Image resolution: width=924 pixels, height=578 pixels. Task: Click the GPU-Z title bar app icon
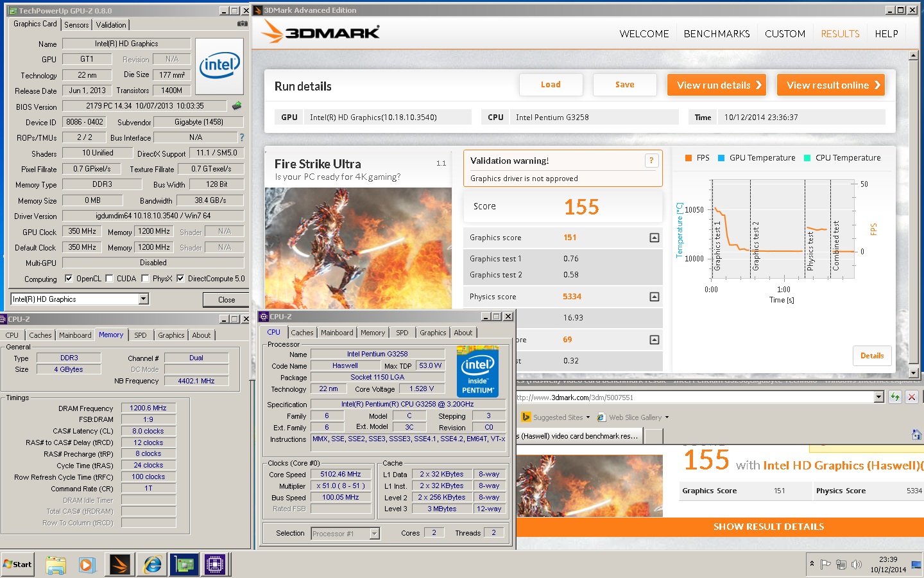(x=13, y=10)
